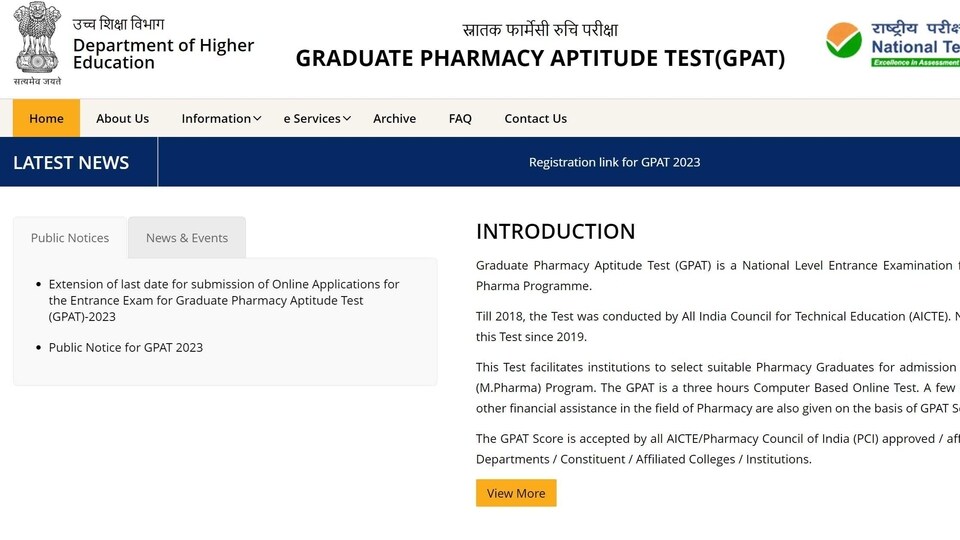Click the Department of Higher Education title
Image resolution: width=960 pixels, height=540 pixels.
[x=163, y=54]
